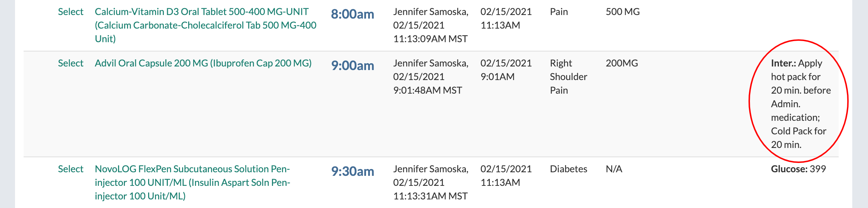Viewport: 868px width, 208px height.
Task: Click administrator entry stamped 9:01:48AM MST
Action: coord(430,77)
